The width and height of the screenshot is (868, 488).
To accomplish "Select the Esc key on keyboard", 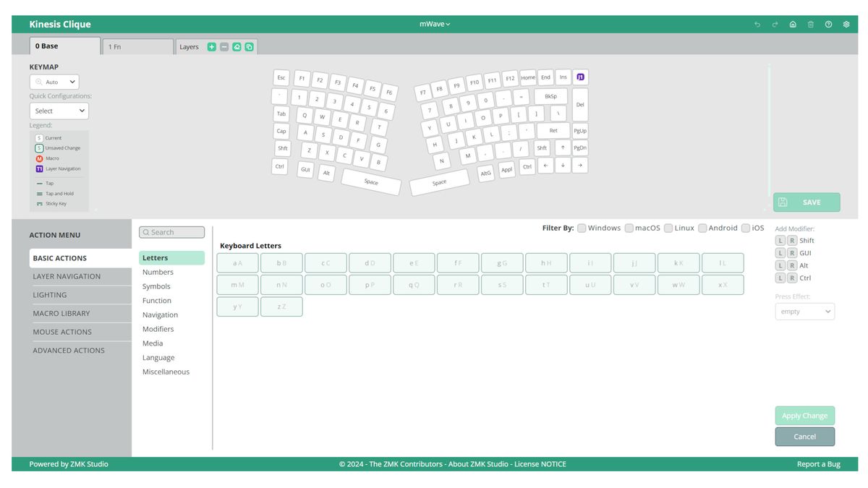I will pos(281,77).
